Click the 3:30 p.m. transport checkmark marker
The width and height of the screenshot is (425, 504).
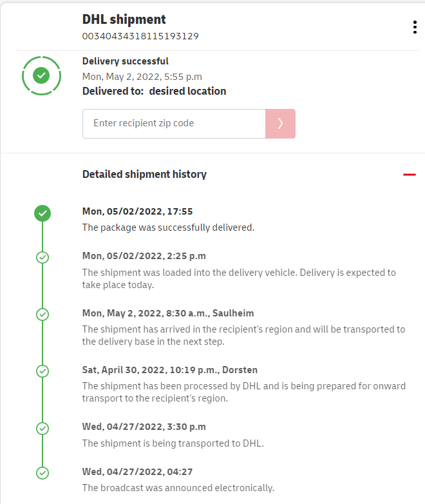42,428
